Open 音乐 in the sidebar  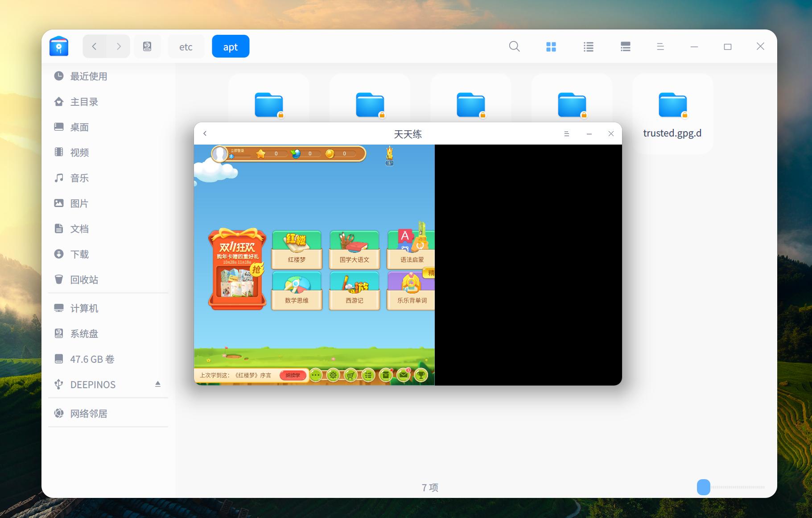pyautogui.click(x=108, y=178)
